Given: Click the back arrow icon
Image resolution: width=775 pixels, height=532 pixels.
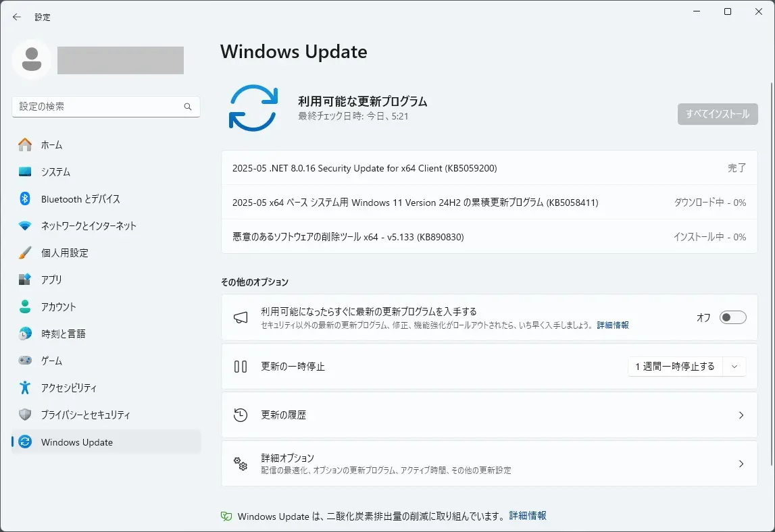Looking at the screenshot, I should 17,17.
